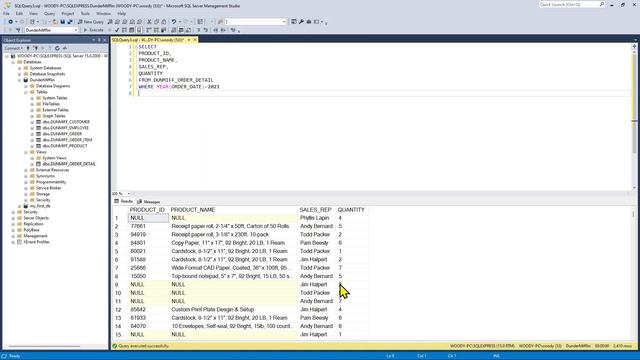
Task: Click the Execute button
Action: [93, 30]
